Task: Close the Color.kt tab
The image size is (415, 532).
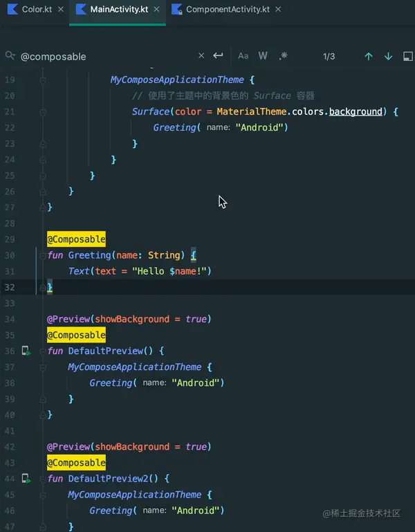Action: (x=61, y=10)
